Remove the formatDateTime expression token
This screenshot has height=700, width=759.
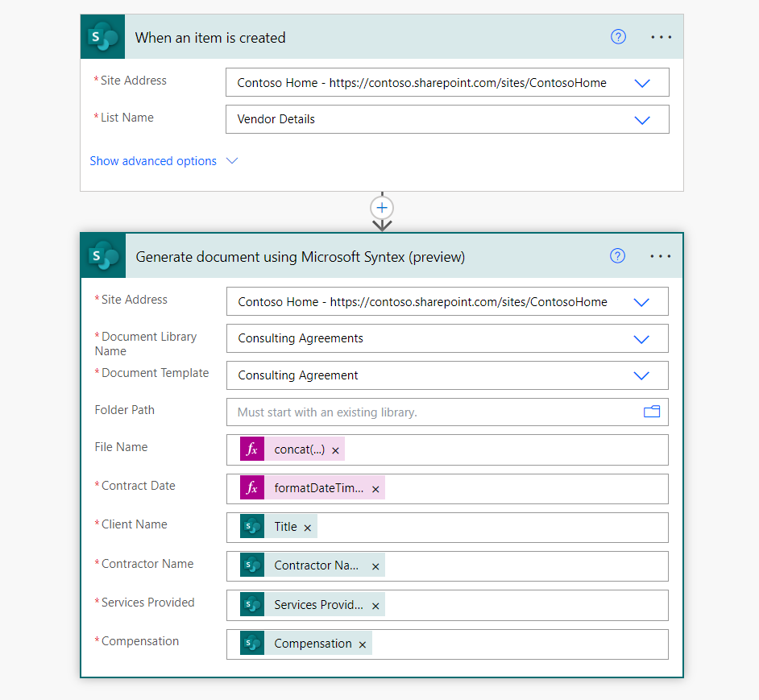point(375,489)
